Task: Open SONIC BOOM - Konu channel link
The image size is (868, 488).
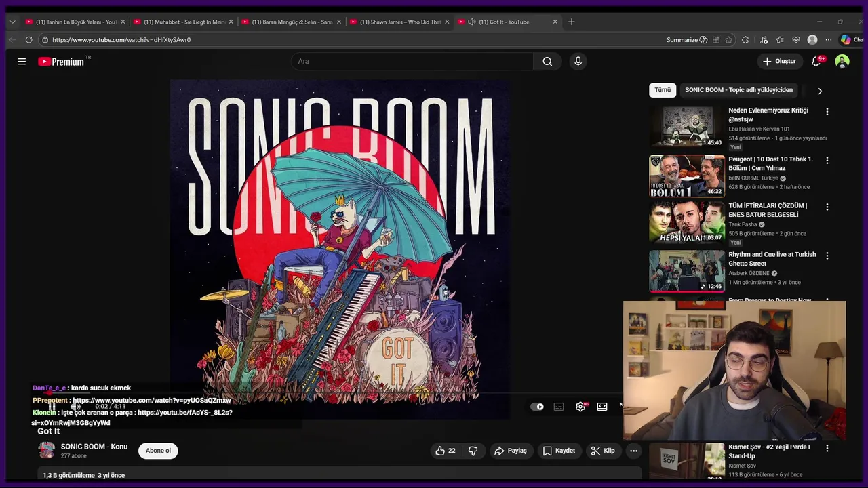Action: [94, 447]
